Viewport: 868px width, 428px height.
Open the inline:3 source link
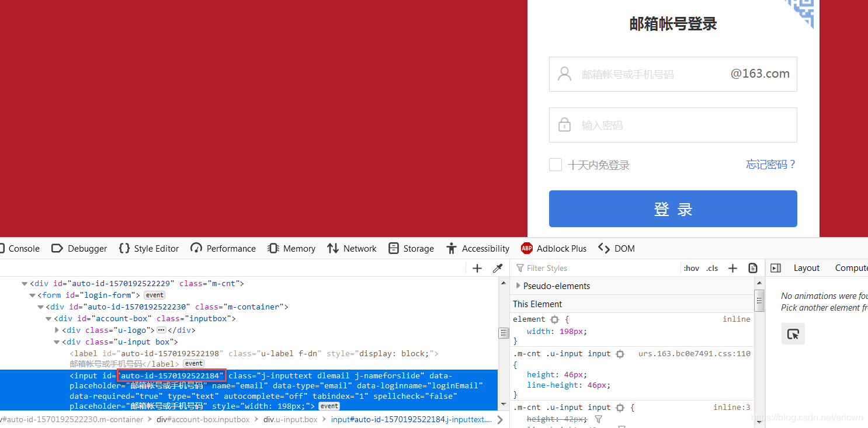pos(732,408)
